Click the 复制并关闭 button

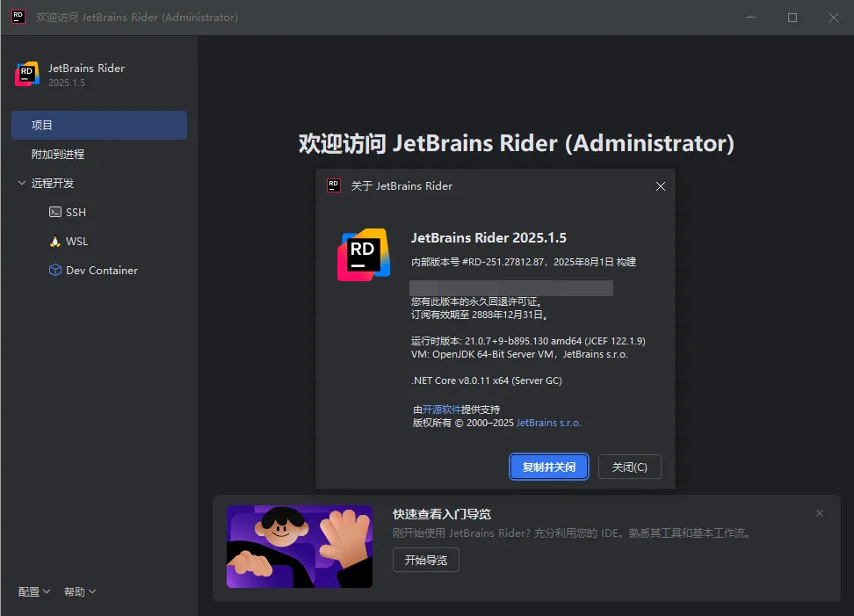548,467
